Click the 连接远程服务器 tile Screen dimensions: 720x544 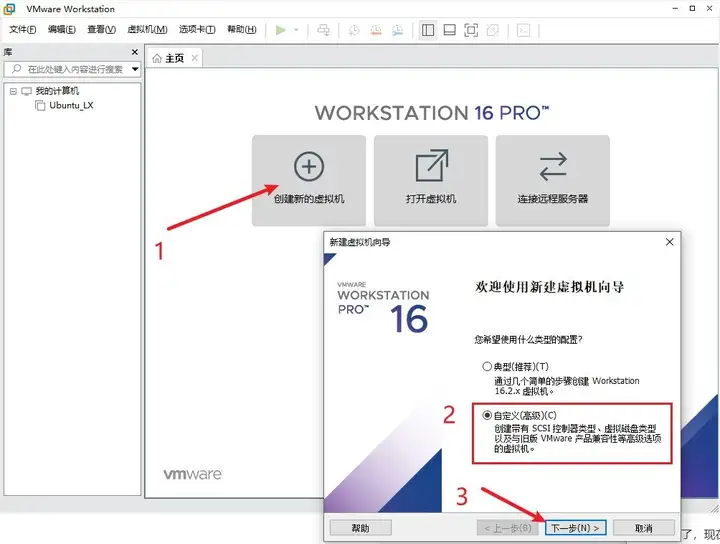pos(552,180)
